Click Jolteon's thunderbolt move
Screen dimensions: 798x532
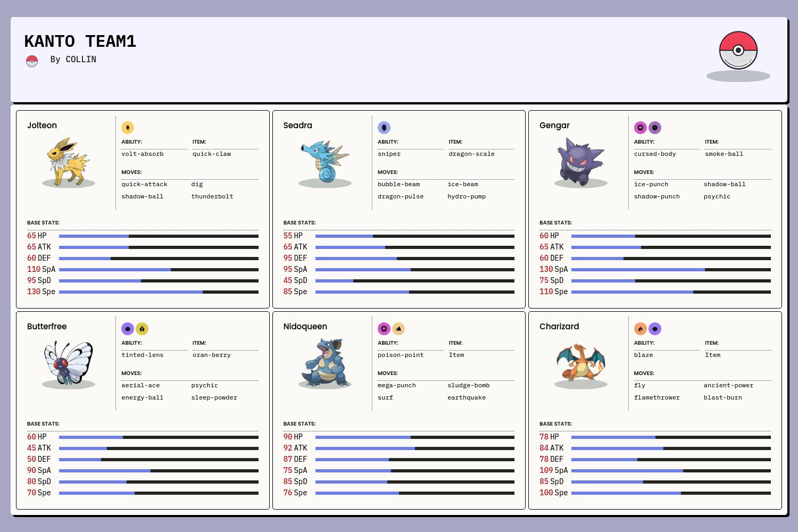(x=212, y=196)
